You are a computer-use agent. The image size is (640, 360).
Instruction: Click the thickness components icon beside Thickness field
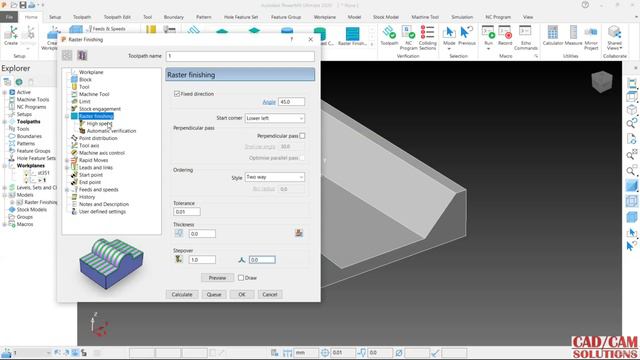click(x=179, y=233)
